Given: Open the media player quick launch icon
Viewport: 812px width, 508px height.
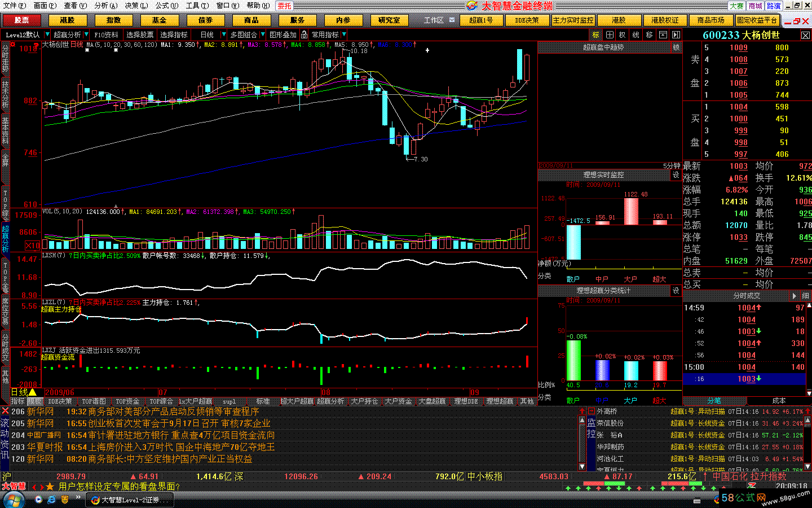Looking at the screenshot, I should pos(38,500).
